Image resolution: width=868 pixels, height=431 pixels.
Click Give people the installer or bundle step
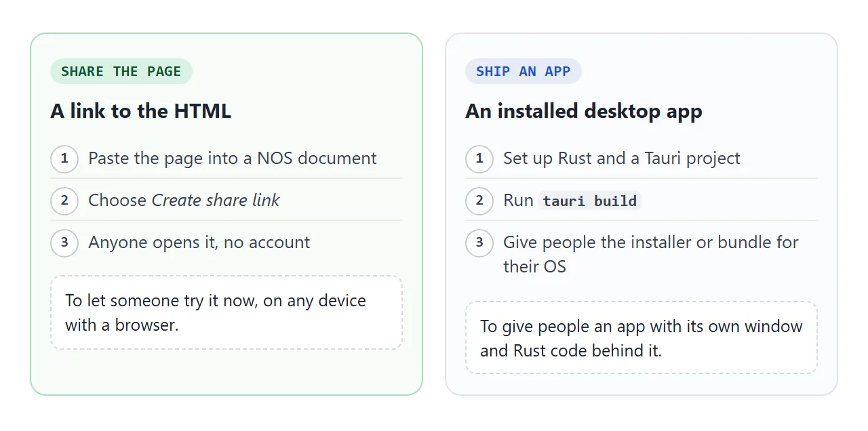[x=651, y=254]
